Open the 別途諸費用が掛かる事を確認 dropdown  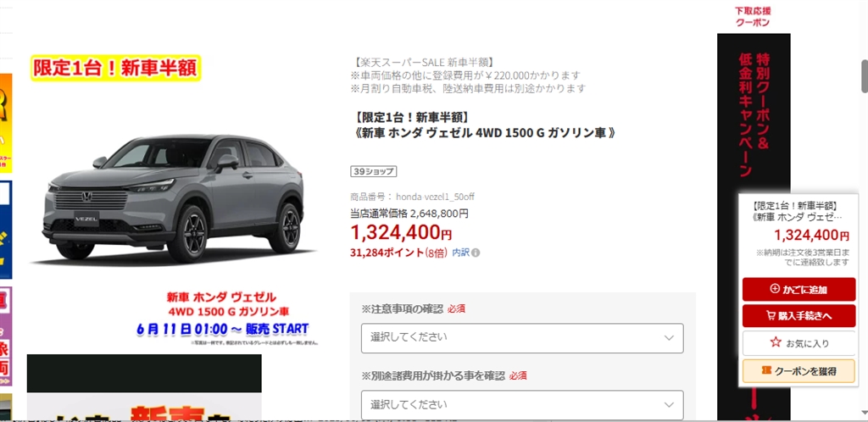pos(522,405)
